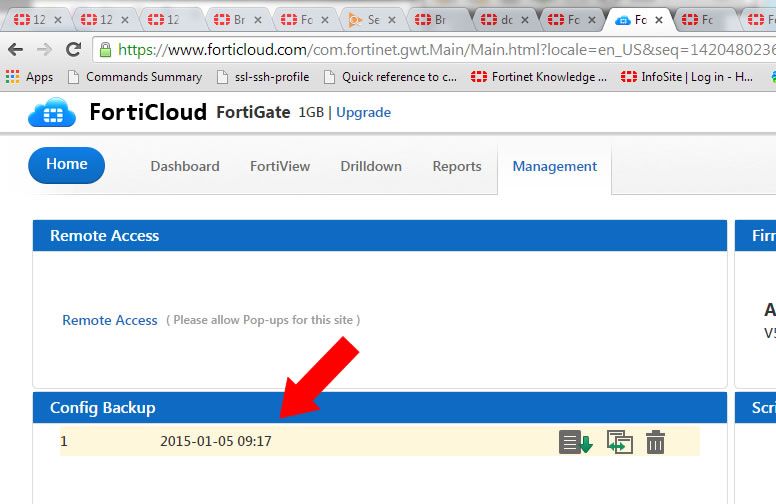Screen dimensions: 776x504
Task: Click the Home button
Action: (x=66, y=165)
